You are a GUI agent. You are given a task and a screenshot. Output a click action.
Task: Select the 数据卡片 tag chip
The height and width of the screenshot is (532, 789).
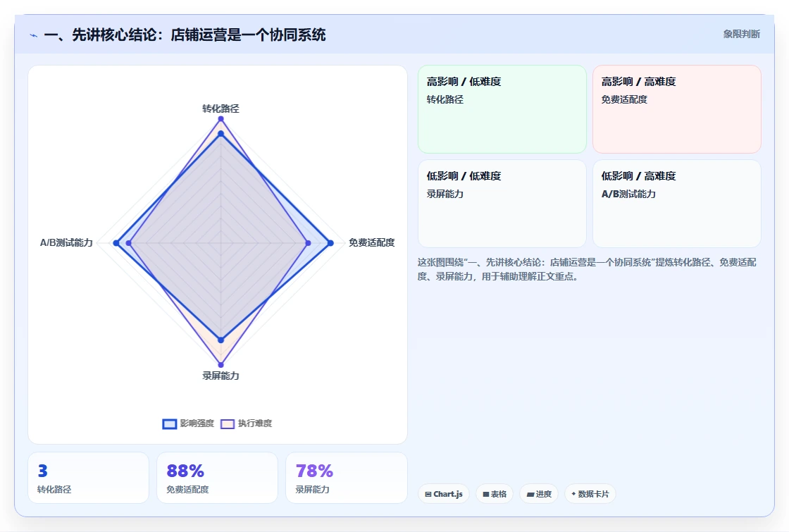590,494
